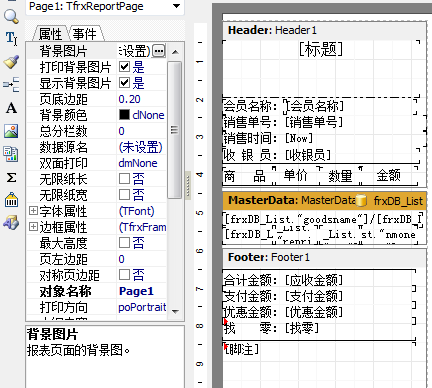432x388 pixels.
Task: Select the text object A tool
Action: [11, 108]
